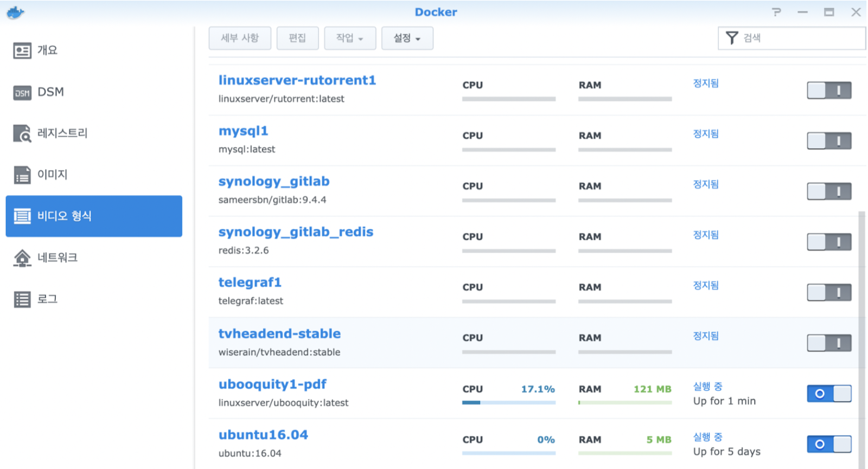The height and width of the screenshot is (469, 868).
Task: Click the vertical scrollbar of container list
Action: pyautogui.click(x=862, y=339)
